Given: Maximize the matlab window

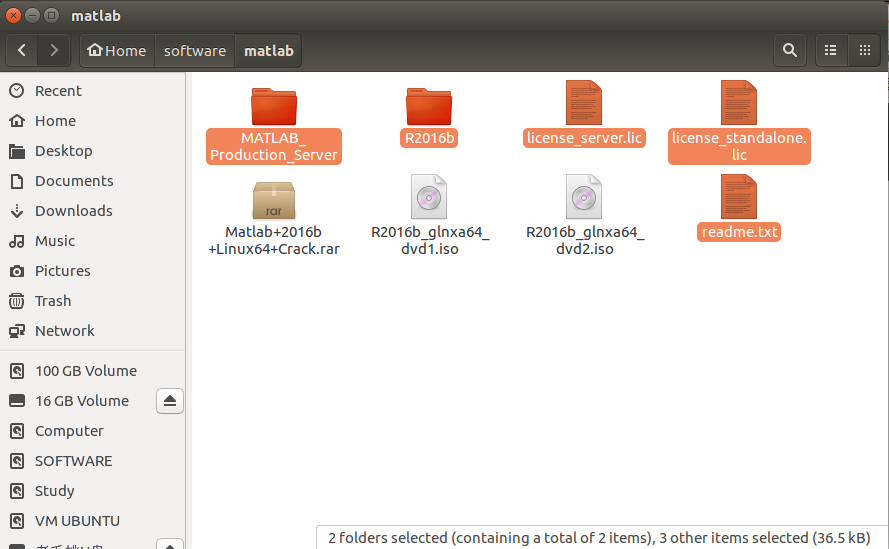Looking at the screenshot, I should click(51, 15).
